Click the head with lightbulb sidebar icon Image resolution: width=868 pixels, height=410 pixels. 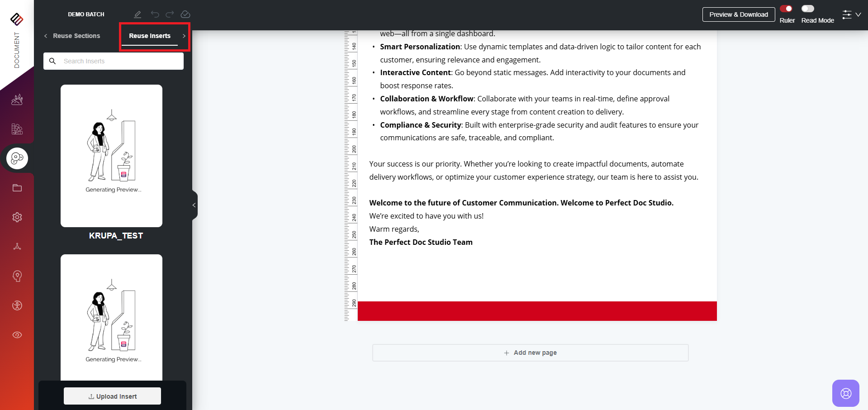coord(17,276)
